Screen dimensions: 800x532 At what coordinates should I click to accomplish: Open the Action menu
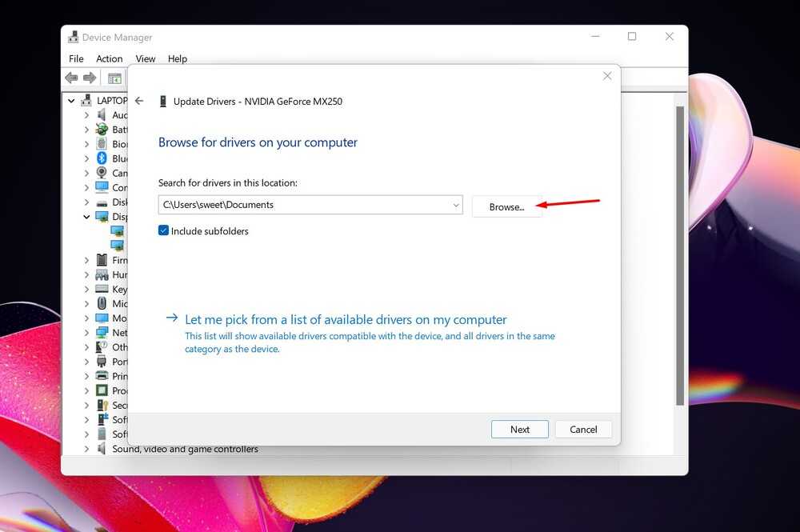110,58
